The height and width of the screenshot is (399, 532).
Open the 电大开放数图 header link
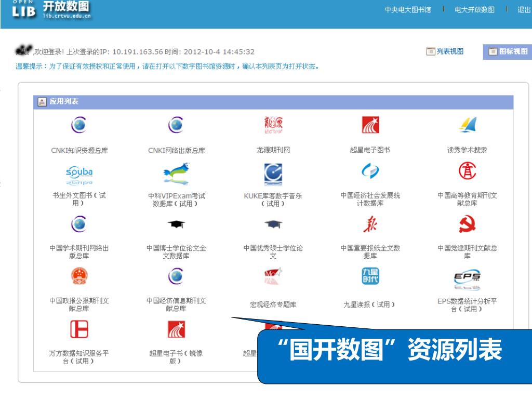[x=474, y=10]
